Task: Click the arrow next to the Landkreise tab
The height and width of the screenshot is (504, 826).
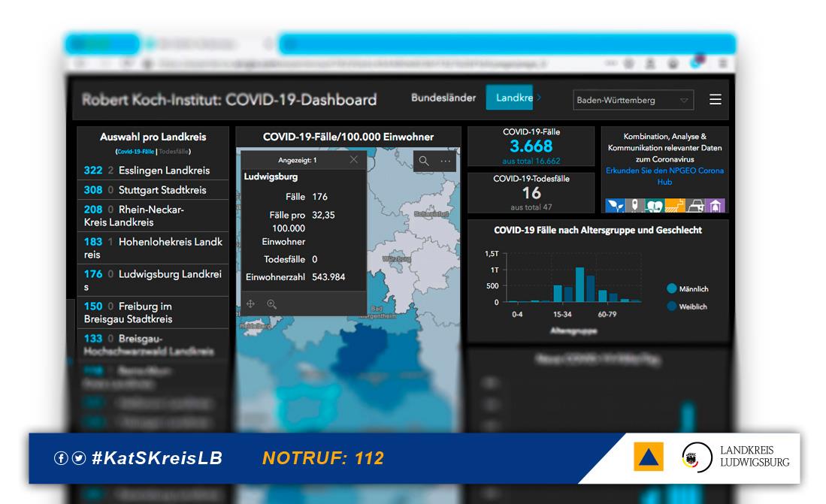Action: (539, 98)
